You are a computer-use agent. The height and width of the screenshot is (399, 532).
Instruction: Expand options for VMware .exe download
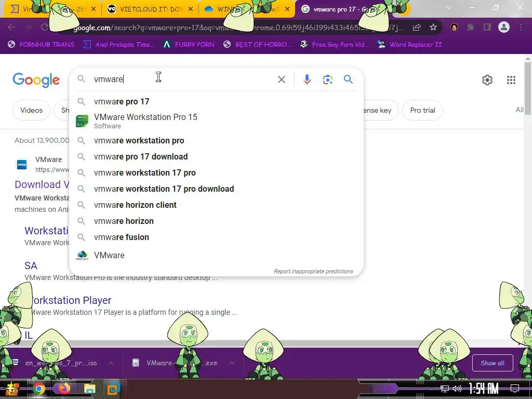coord(231,363)
